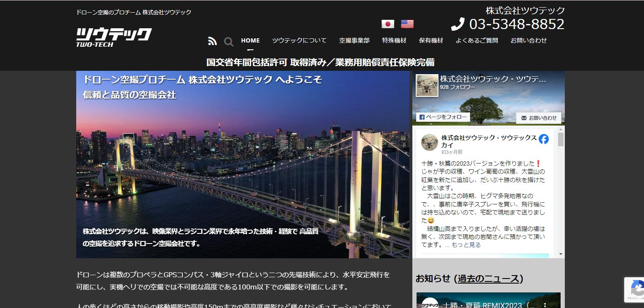Open the よくあるご質問 page
The width and height of the screenshot is (644, 308).
point(477,40)
